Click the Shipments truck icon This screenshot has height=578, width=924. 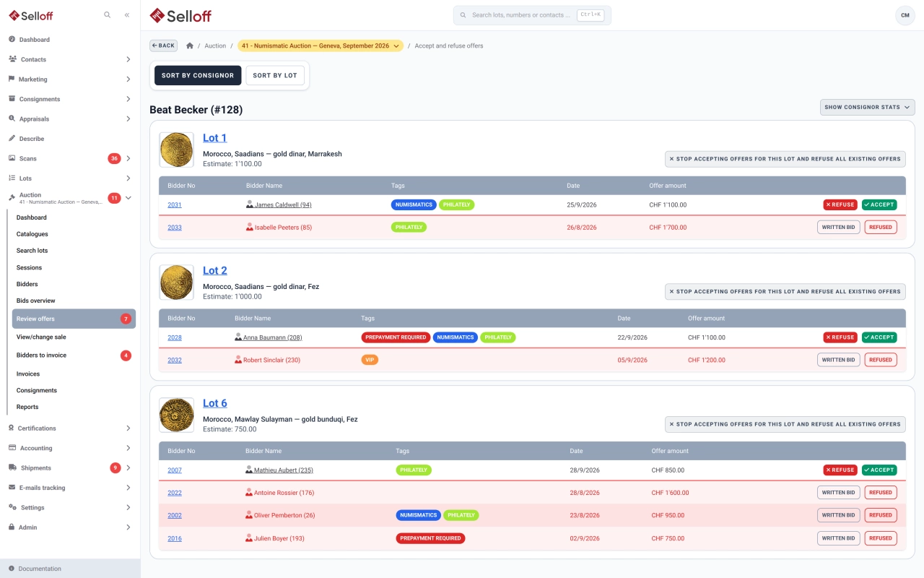point(13,468)
